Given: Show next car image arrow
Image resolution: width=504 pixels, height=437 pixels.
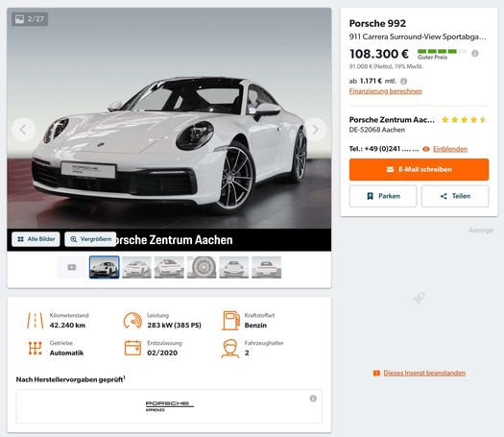Looking at the screenshot, I should 315,130.
